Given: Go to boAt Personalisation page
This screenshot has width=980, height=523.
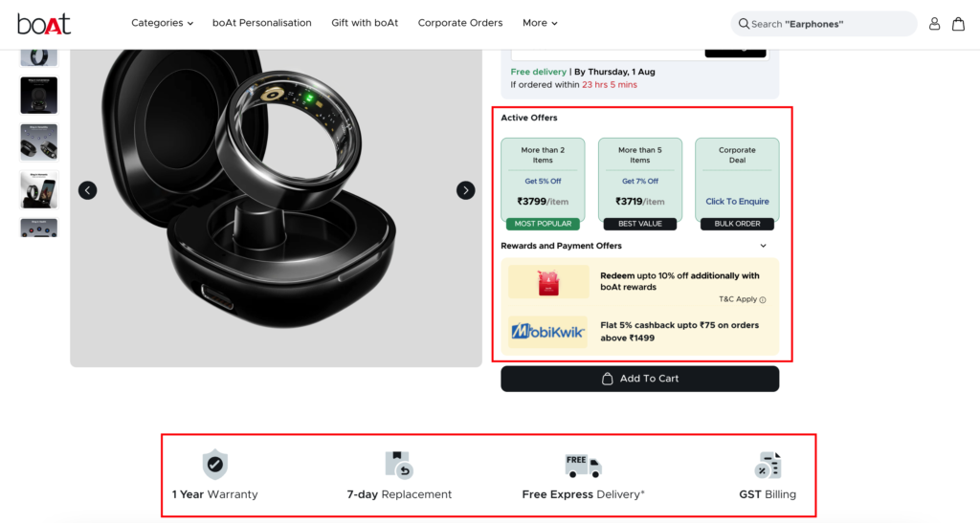Looking at the screenshot, I should click(261, 23).
